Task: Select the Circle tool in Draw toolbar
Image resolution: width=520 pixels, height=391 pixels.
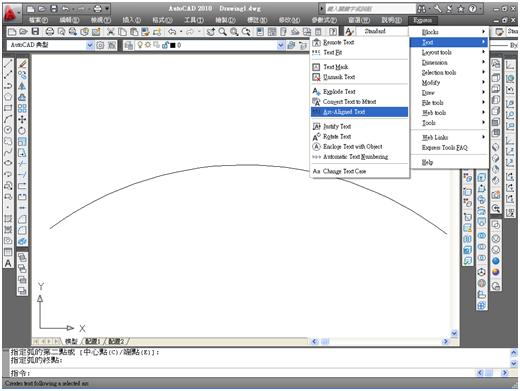Action: click(x=8, y=130)
